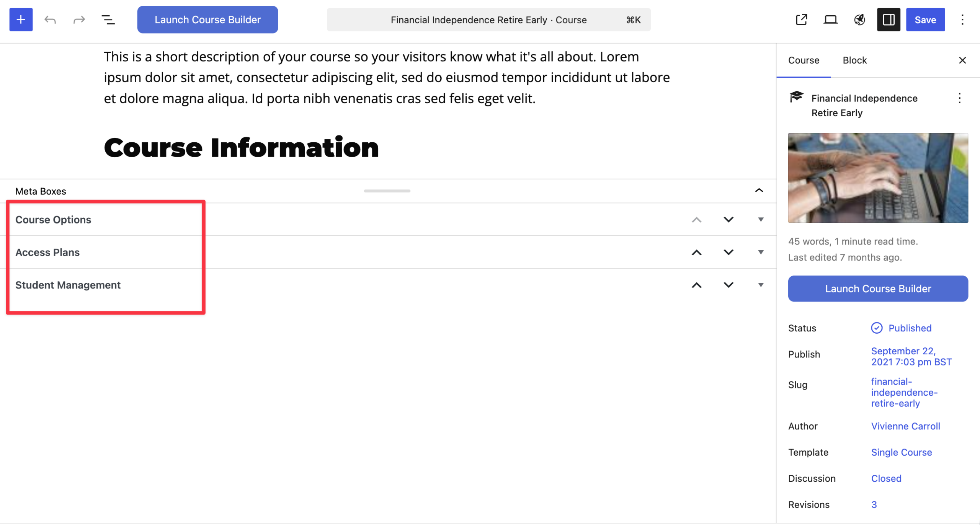
Task: Toggle the settings sidebar panel
Action: coord(889,20)
